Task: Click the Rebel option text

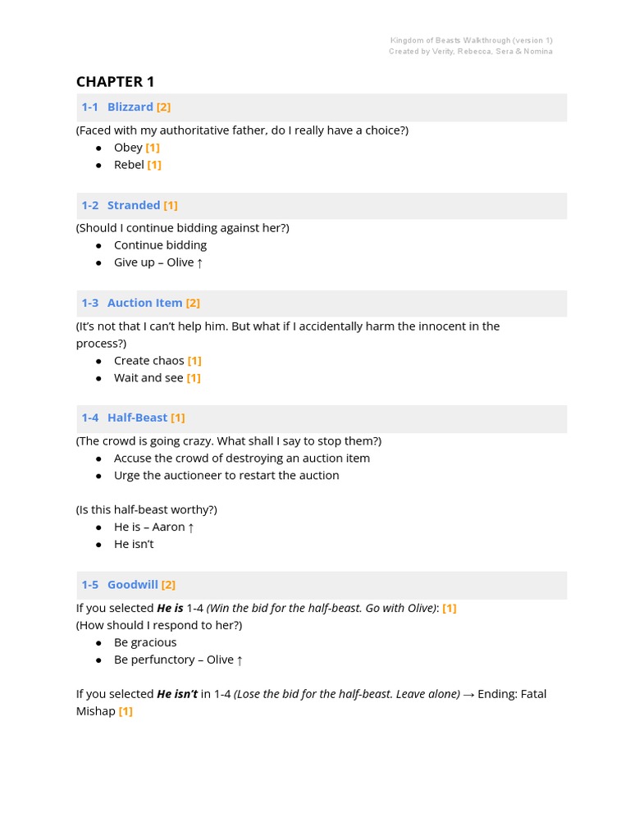Action: pos(129,164)
